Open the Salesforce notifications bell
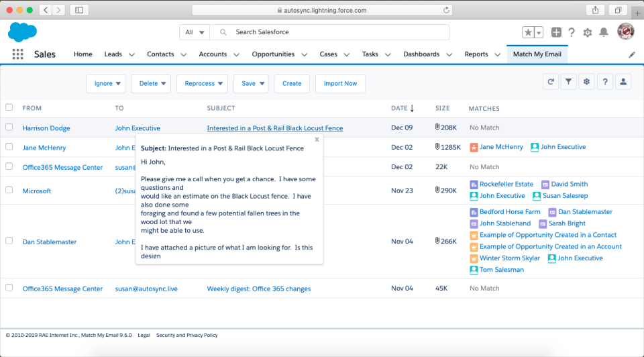 tap(604, 32)
